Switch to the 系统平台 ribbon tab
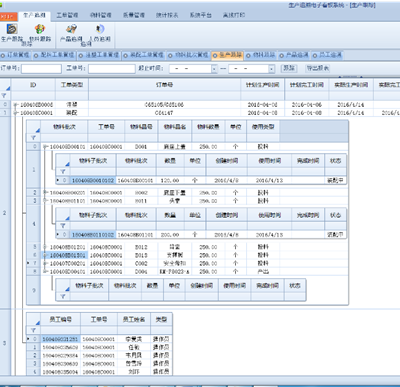400x387 pixels. coord(200,15)
